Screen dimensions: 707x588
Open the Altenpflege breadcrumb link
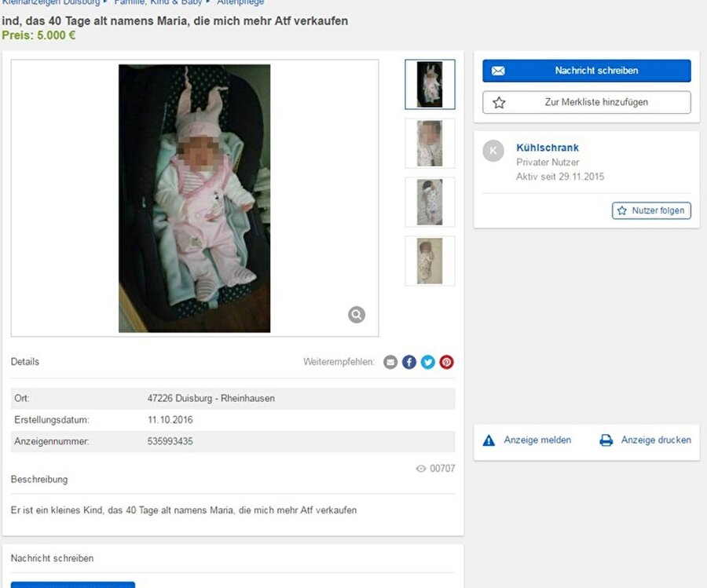pyautogui.click(x=240, y=2)
